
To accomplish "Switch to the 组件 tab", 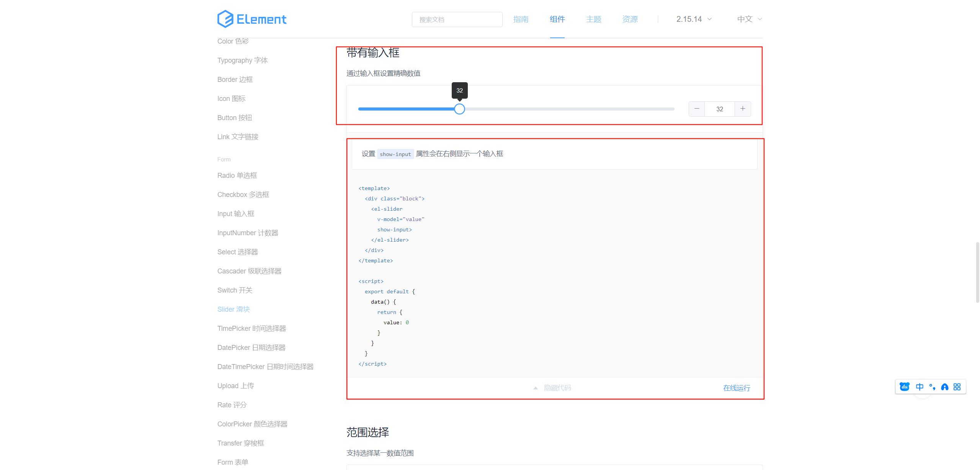I will pyautogui.click(x=557, y=19).
